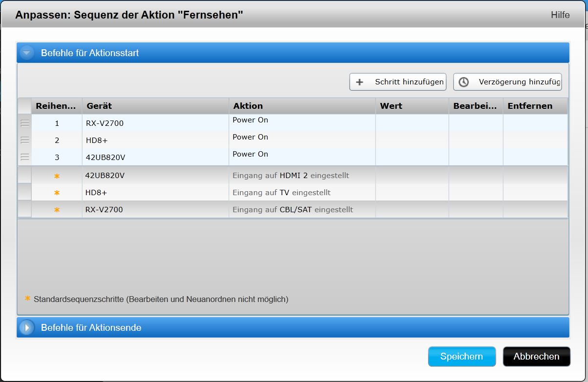Click the clock icon on Verzögerung hinzufügen

pyautogui.click(x=463, y=82)
